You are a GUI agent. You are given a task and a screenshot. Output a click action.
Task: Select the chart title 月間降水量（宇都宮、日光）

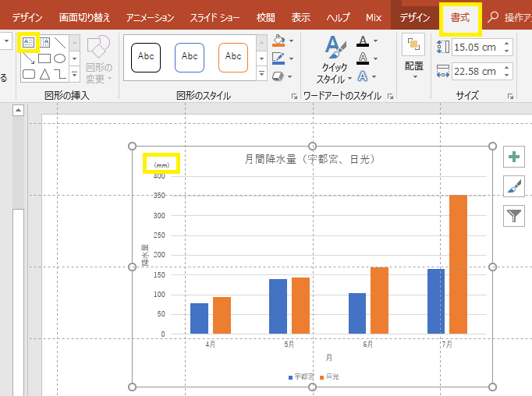click(310, 159)
